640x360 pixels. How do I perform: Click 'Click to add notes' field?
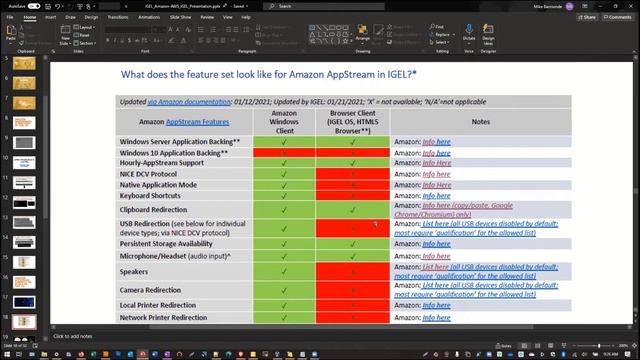[x=73, y=336]
